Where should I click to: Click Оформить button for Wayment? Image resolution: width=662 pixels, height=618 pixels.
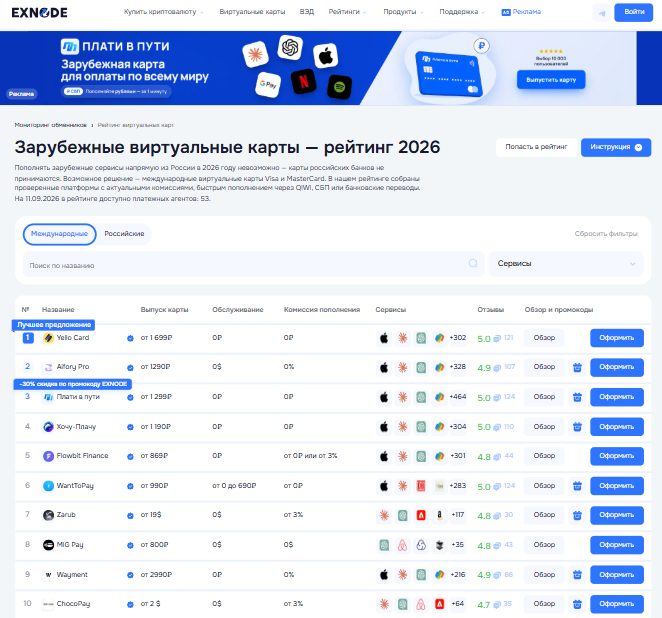617,575
